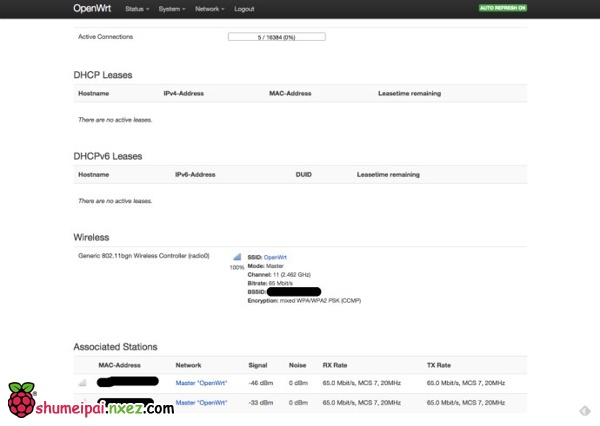The image size is (600, 426).
Task: Open the Network dropdown menu
Action: click(x=209, y=8)
